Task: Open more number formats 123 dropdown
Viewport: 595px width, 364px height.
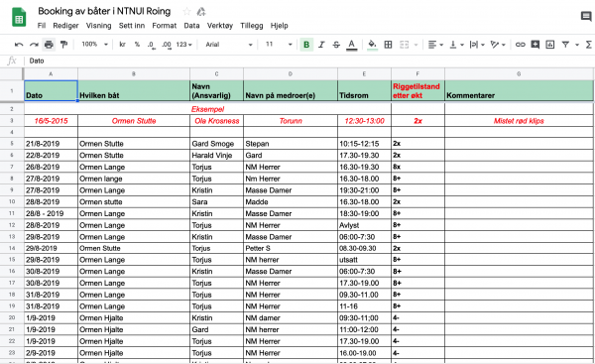Action: click(184, 45)
